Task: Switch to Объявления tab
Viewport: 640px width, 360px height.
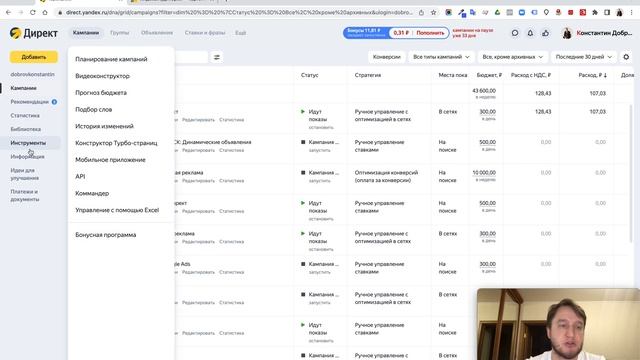Action: tap(157, 33)
